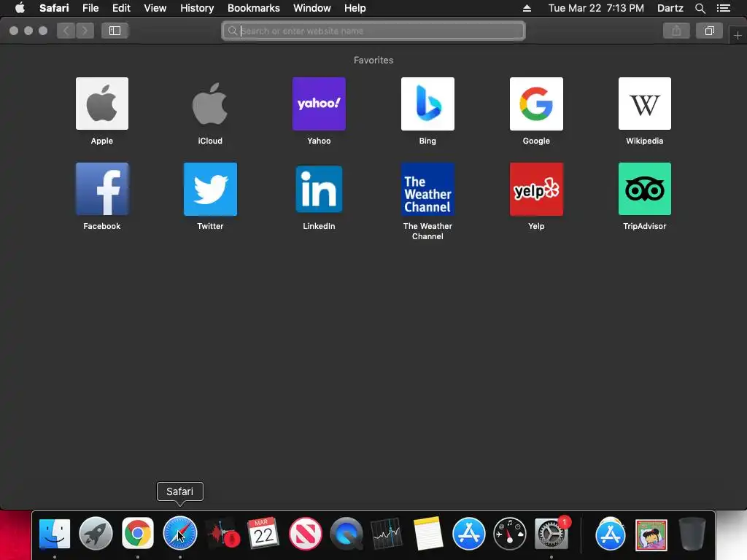
Task: Toggle the Safari sidebar button
Action: pos(115,31)
